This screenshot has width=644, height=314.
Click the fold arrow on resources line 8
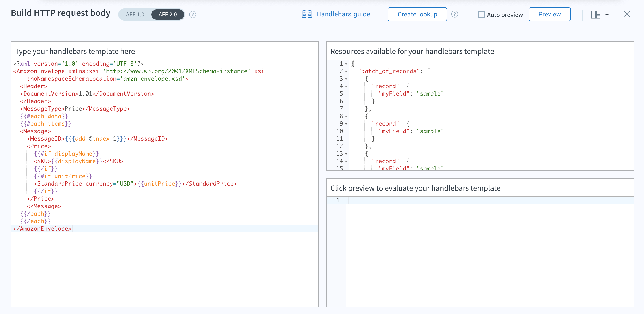pyautogui.click(x=346, y=116)
